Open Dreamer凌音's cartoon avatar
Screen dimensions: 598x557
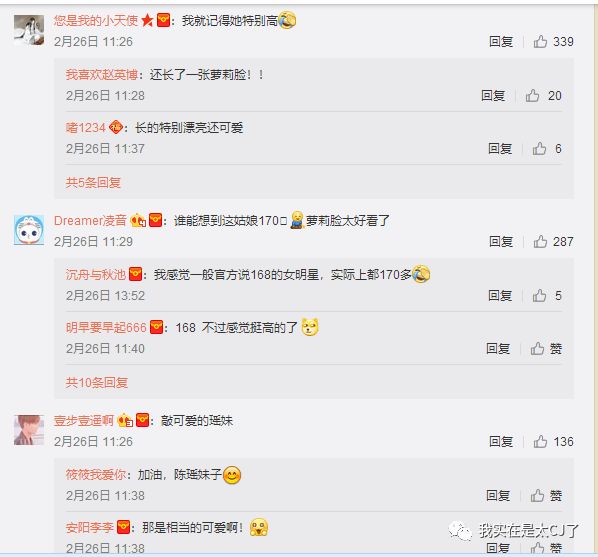click(29, 230)
